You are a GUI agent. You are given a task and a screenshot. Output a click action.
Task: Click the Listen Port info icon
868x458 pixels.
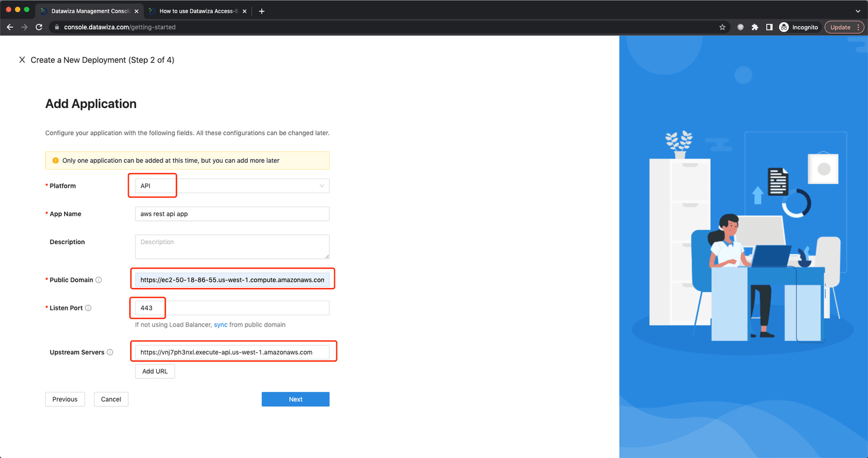pos(88,308)
